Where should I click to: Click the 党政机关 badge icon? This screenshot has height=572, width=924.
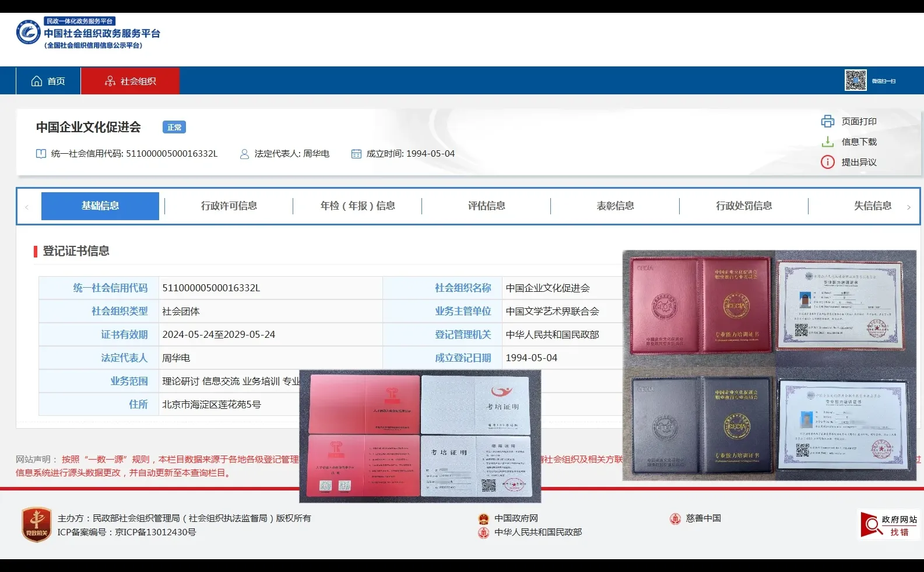pos(37,524)
